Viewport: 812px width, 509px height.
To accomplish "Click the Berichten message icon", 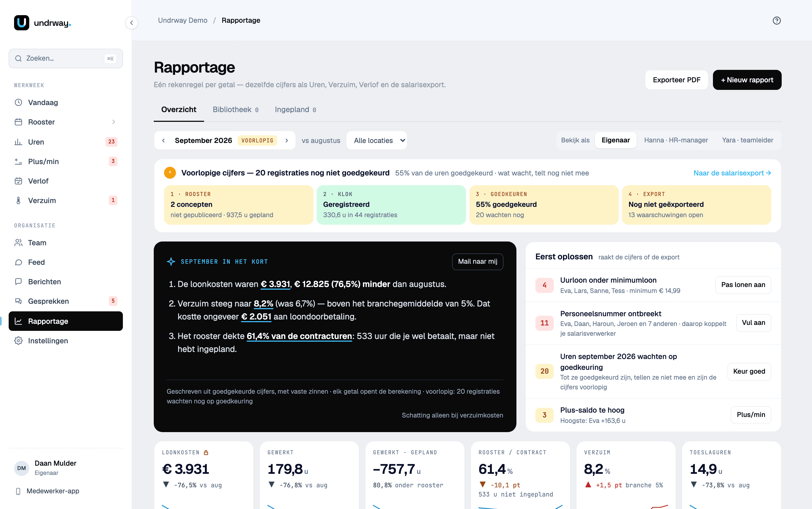I will [18, 281].
